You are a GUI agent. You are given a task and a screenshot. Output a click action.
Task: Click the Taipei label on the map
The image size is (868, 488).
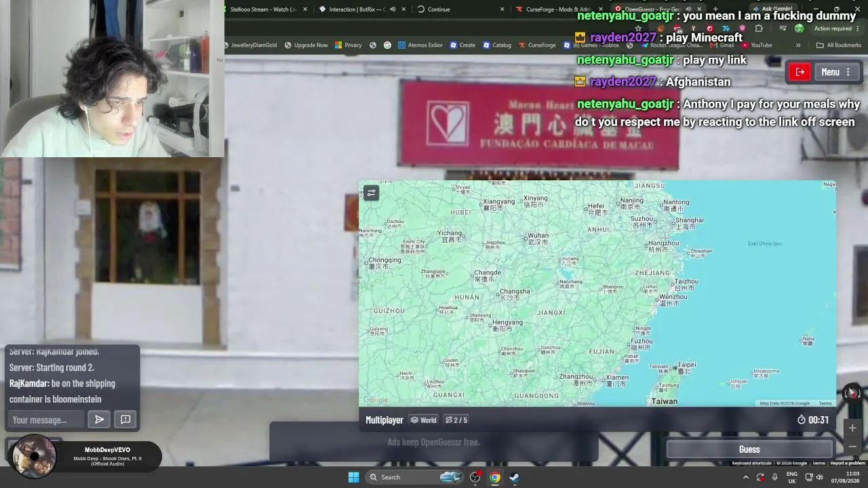(686, 366)
